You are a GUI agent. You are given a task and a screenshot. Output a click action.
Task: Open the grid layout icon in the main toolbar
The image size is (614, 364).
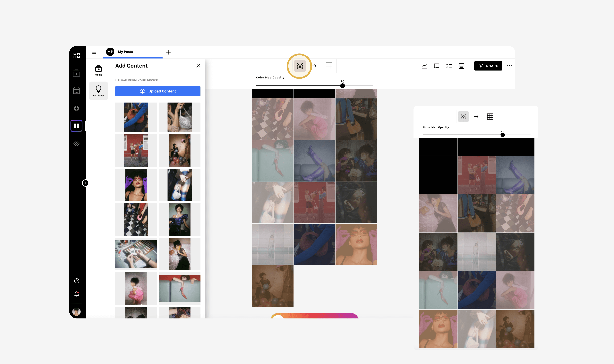click(x=329, y=66)
